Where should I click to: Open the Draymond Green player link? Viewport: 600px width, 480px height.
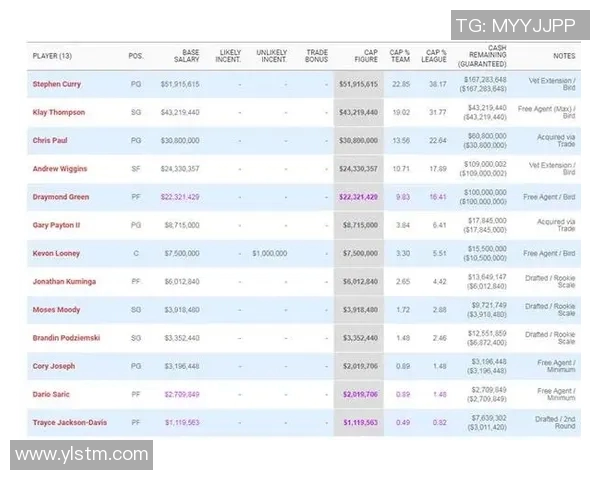coord(60,197)
